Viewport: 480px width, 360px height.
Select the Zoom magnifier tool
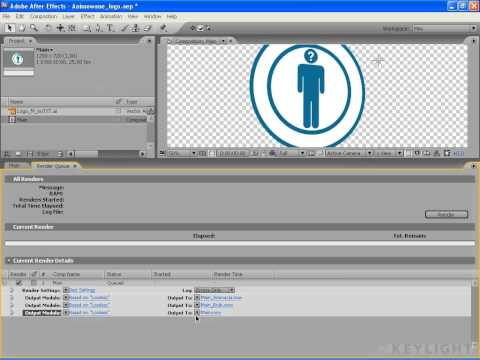click(34, 28)
